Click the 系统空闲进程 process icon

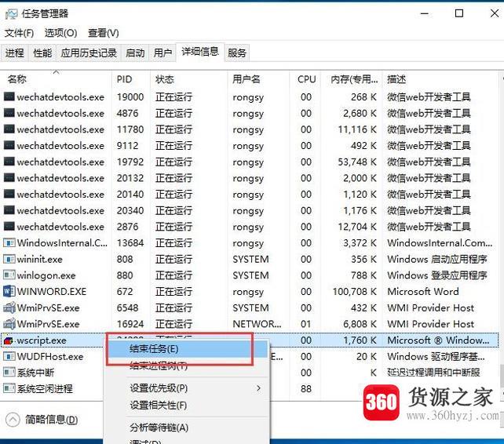[x=9, y=388]
